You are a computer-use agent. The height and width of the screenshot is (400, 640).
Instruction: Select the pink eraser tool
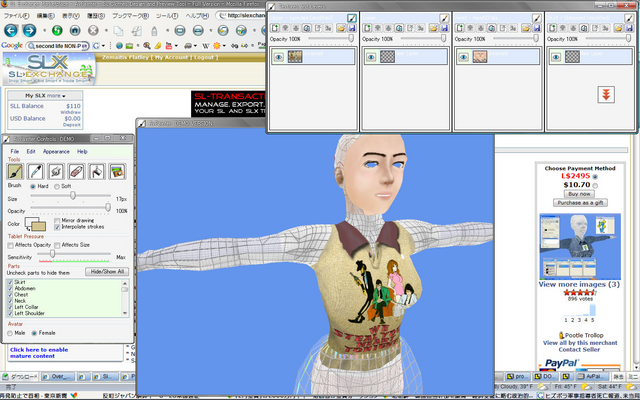(76, 171)
